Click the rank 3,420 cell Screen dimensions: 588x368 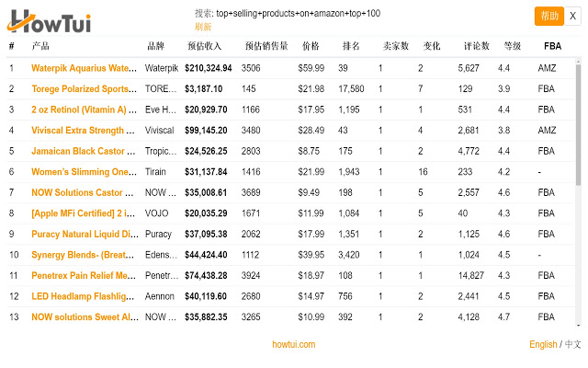point(349,255)
